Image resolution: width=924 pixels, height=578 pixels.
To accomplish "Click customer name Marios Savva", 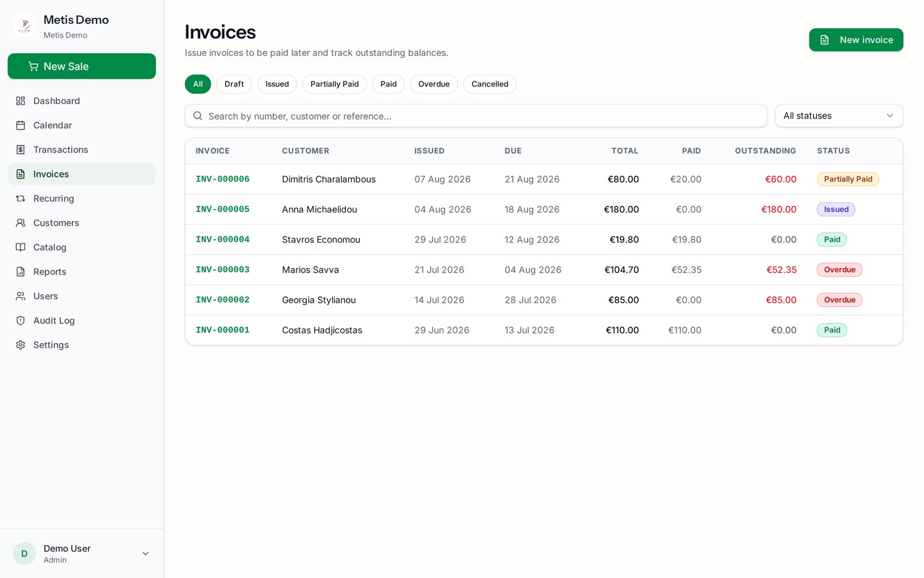I will (x=310, y=270).
